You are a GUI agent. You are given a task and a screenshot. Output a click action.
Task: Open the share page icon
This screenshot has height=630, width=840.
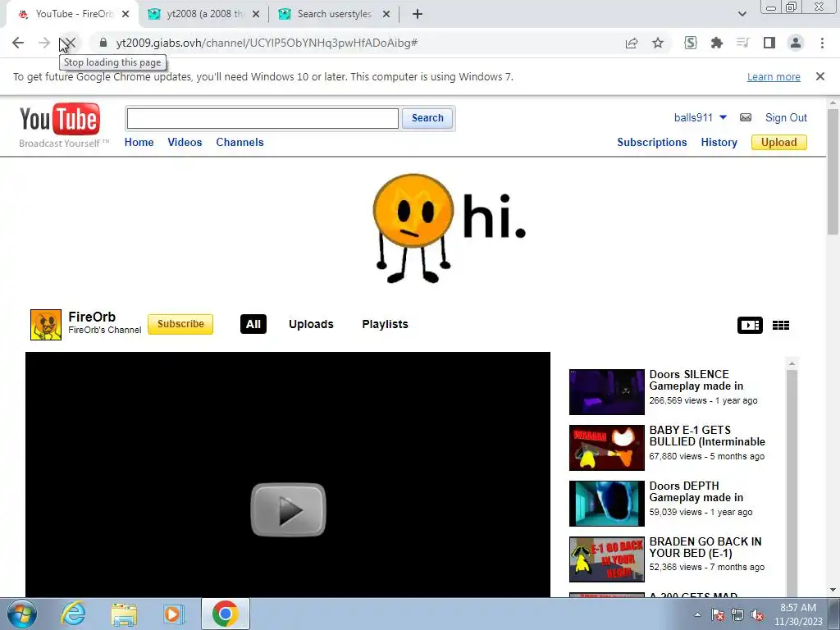point(632,43)
